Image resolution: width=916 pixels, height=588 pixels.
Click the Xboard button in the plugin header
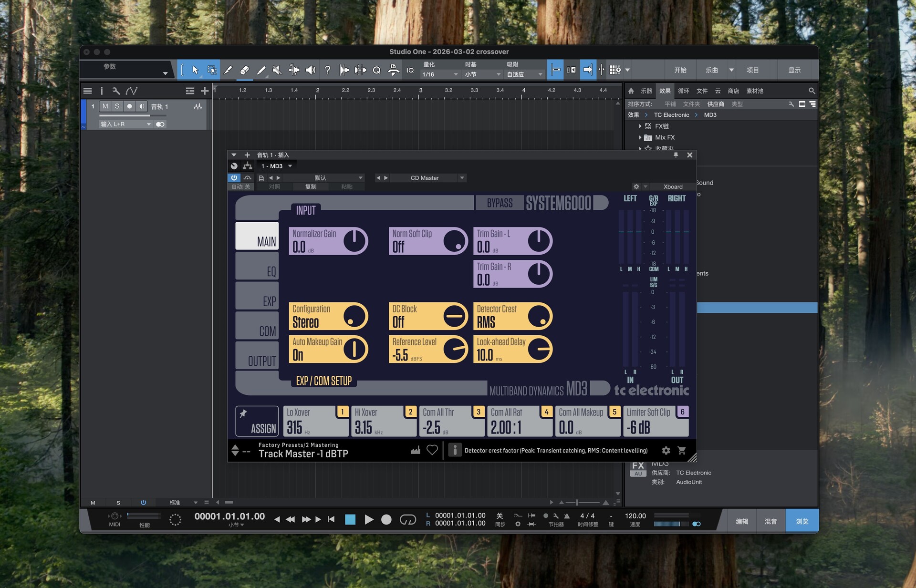coord(672,186)
